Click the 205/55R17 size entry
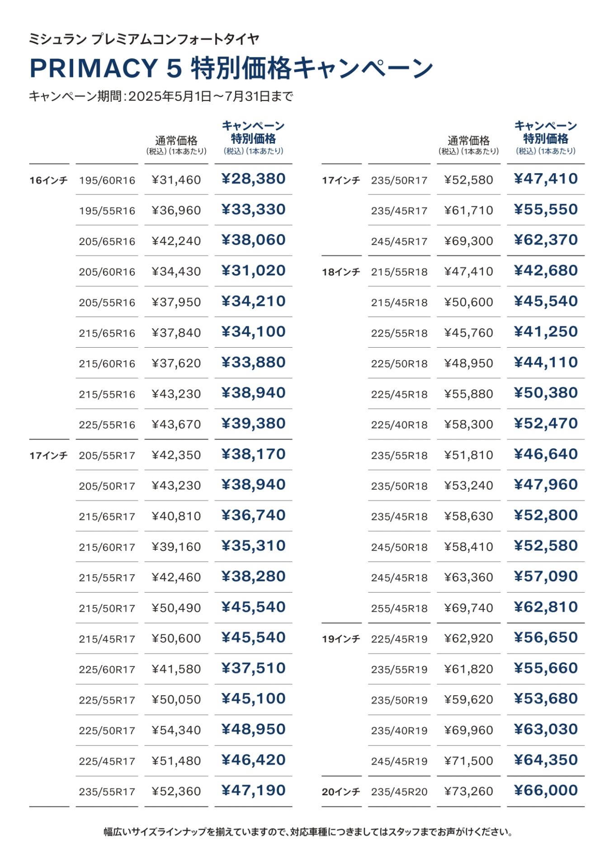614x868 pixels. [107, 455]
